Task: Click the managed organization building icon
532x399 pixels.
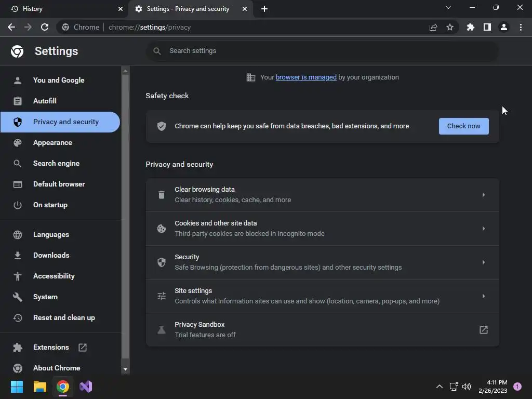Action: coord(251,77)
